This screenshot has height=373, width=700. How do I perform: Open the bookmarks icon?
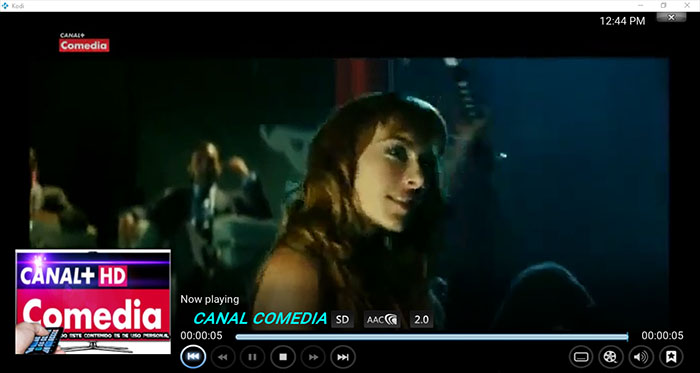pos(671,357)
